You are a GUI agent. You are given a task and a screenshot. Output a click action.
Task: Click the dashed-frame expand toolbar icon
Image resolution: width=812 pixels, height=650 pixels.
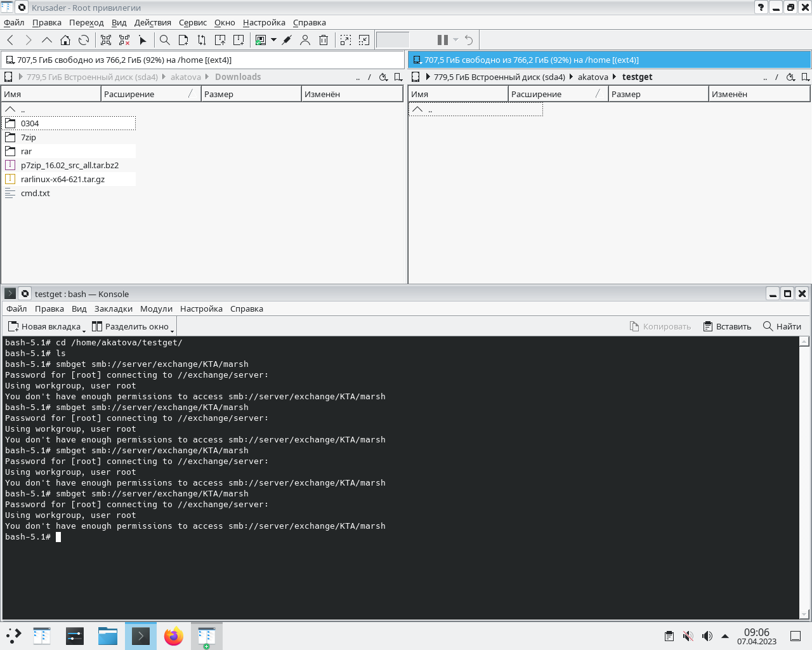click(x=346, y=40)
